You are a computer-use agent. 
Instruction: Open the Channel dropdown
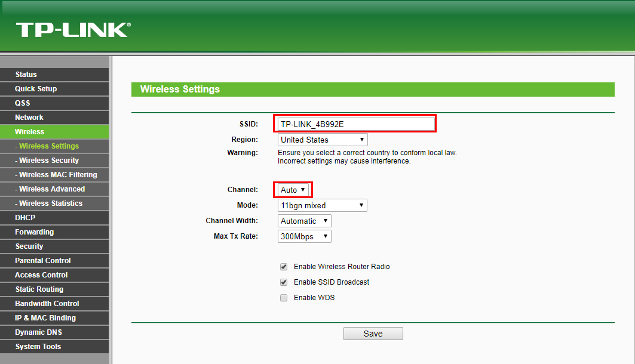click(x=293, y=190)
